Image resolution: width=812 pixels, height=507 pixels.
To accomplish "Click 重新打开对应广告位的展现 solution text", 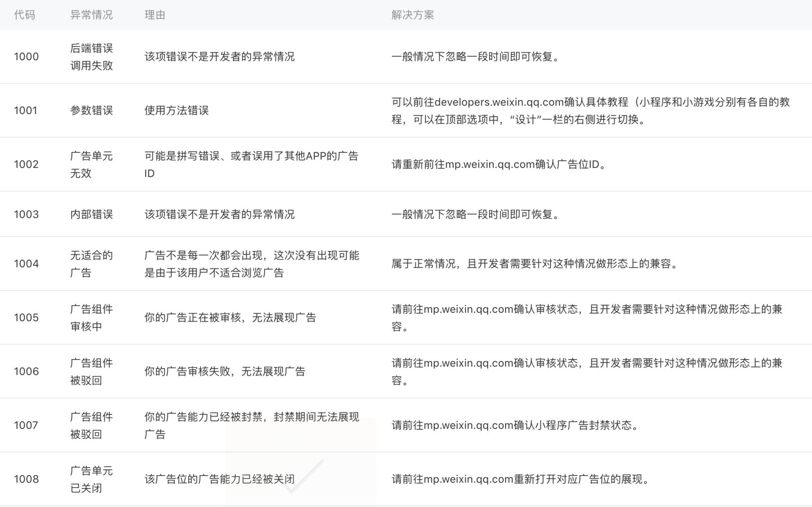I will coord(521,479).
